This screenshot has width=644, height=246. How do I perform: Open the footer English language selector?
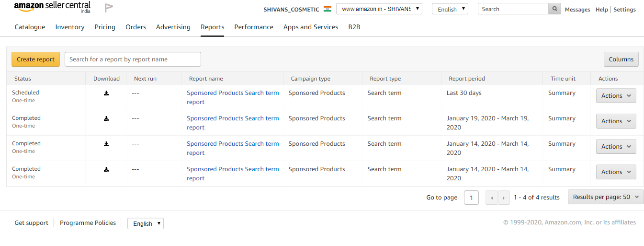145,223
